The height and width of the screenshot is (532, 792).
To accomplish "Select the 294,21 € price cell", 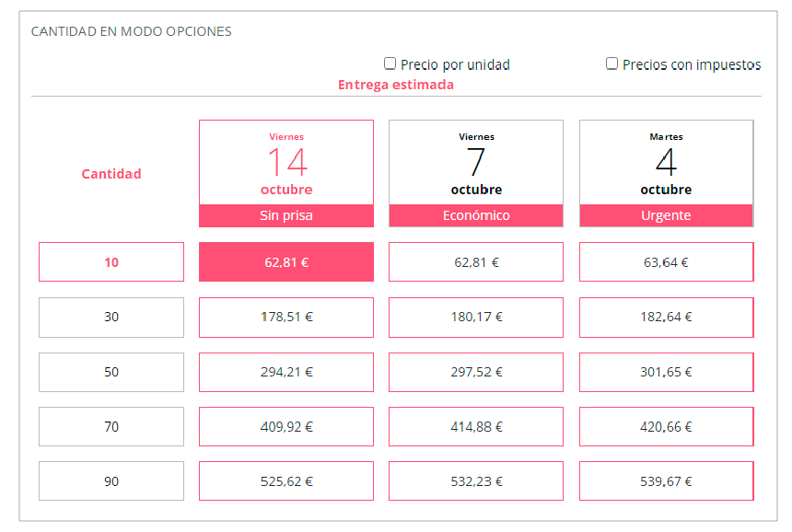I will coord(286,372).
